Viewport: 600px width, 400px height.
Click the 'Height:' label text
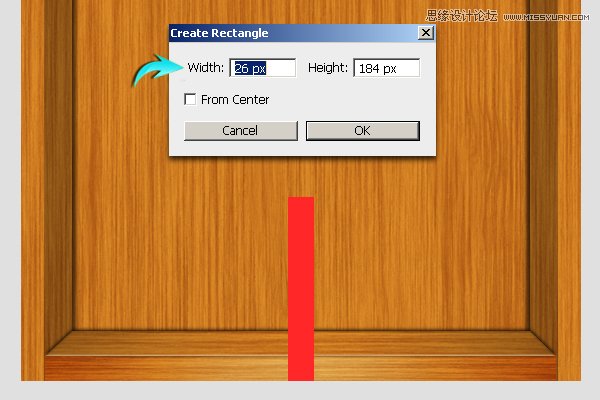coord(328,68)
